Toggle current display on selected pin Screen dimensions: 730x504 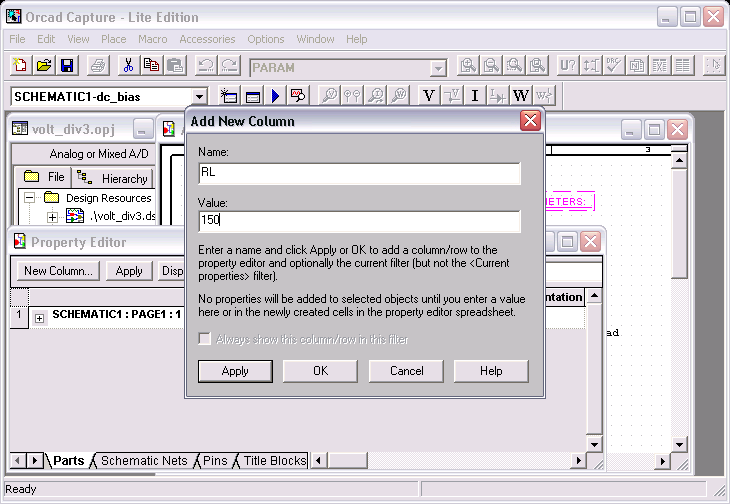[x=498, y=95]
